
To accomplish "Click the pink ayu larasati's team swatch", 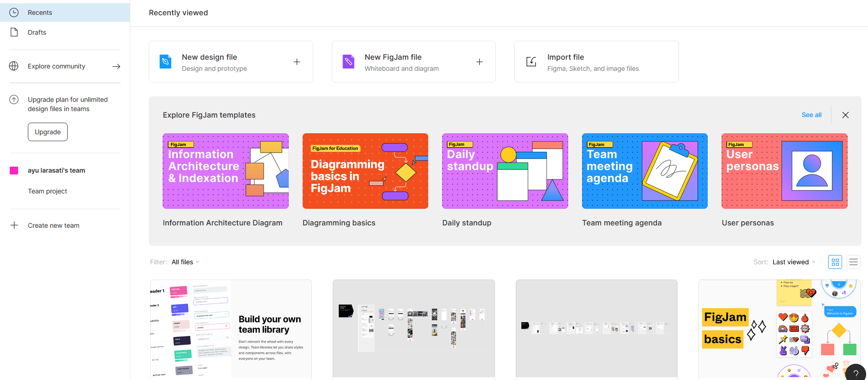I will pyautogui.click(x=14, y=170).
